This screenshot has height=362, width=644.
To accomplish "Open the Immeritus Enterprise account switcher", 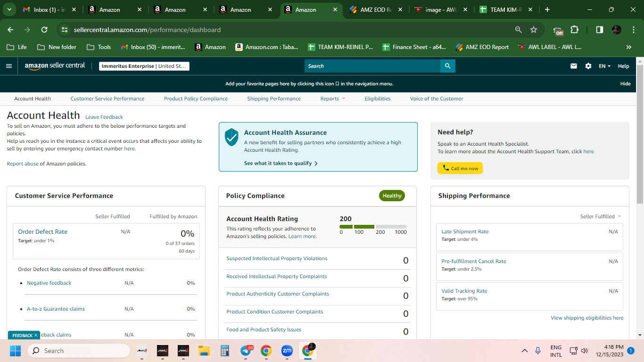I will tap(144, 66).
